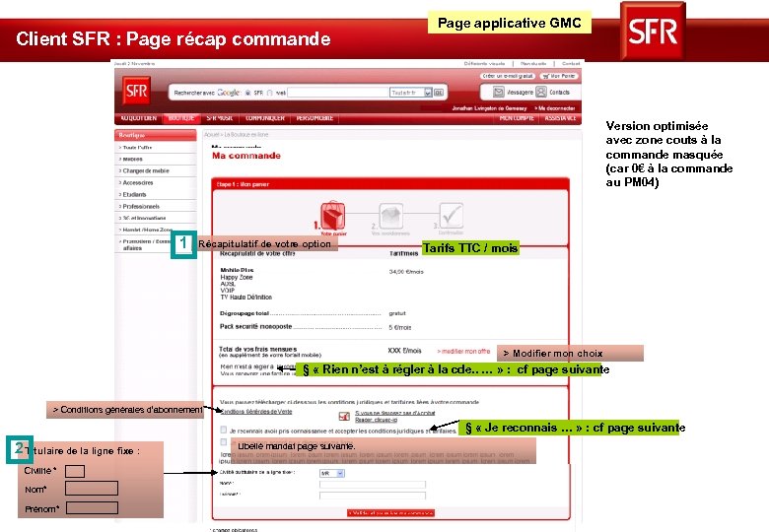Click the step 3 confirmation checkmark icon
Image resolution: width=769 pixels, height=532 pixels.
tap(452, 215)
